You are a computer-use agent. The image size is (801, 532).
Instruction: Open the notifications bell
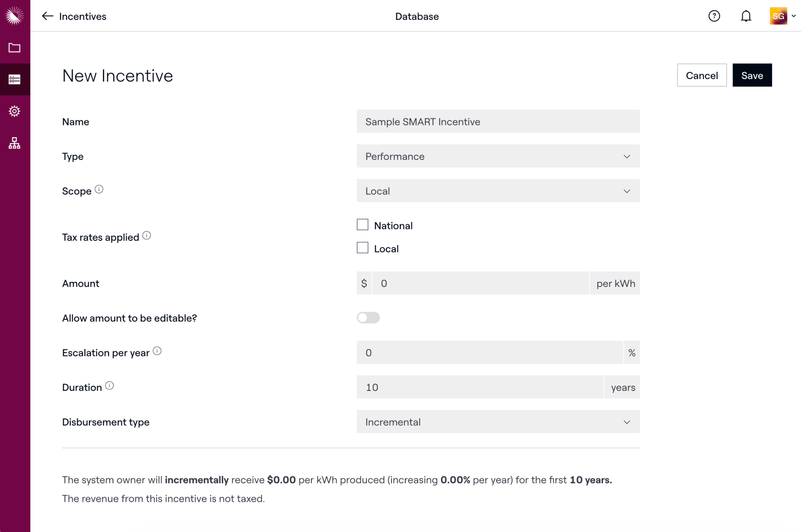pos(746,16)
